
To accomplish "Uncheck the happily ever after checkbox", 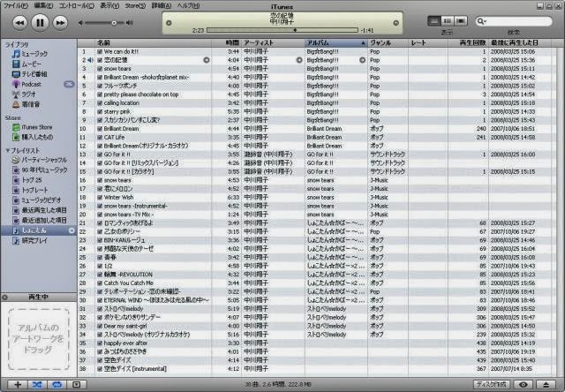I will click(x=100, y=343).
